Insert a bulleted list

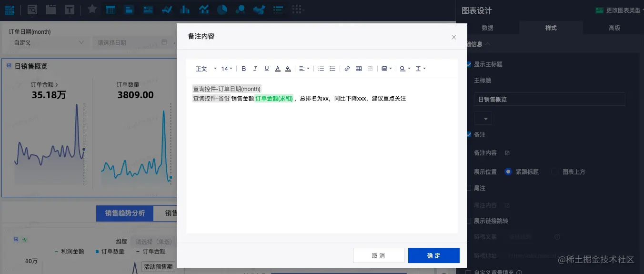pyautogui.click(x=321, y=69)
